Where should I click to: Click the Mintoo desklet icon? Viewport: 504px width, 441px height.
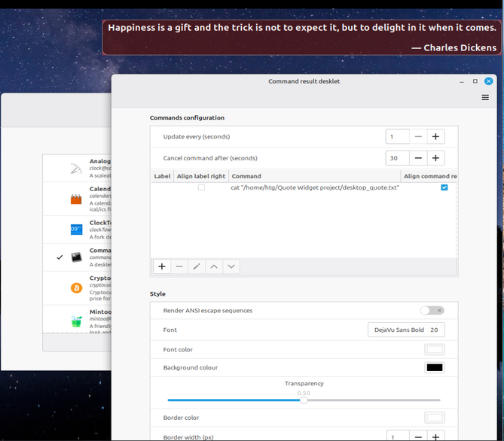click(x=77, y=321)
